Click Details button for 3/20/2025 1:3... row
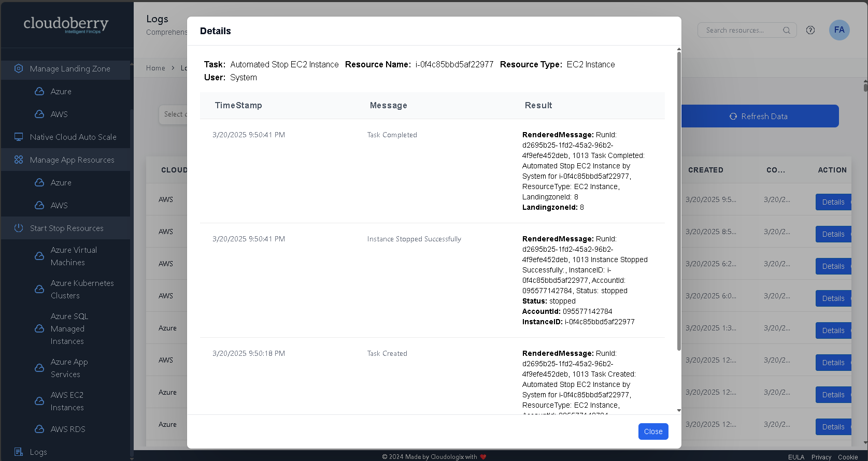The image size is (868, 461). 833,330
